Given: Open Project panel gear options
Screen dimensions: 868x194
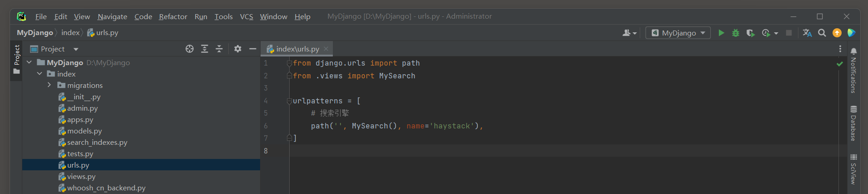Looking at the screenshot, I should point(238,49).
